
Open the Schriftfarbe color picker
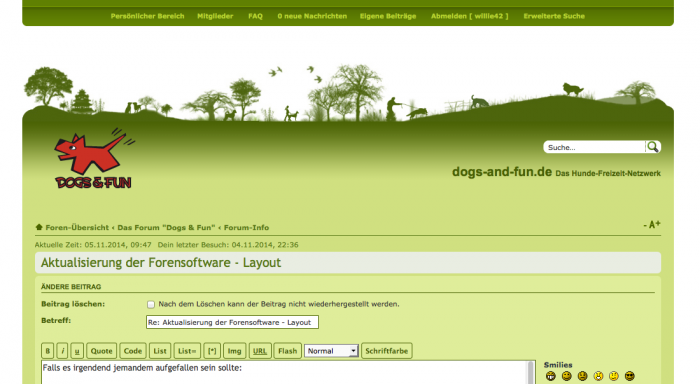387,351
